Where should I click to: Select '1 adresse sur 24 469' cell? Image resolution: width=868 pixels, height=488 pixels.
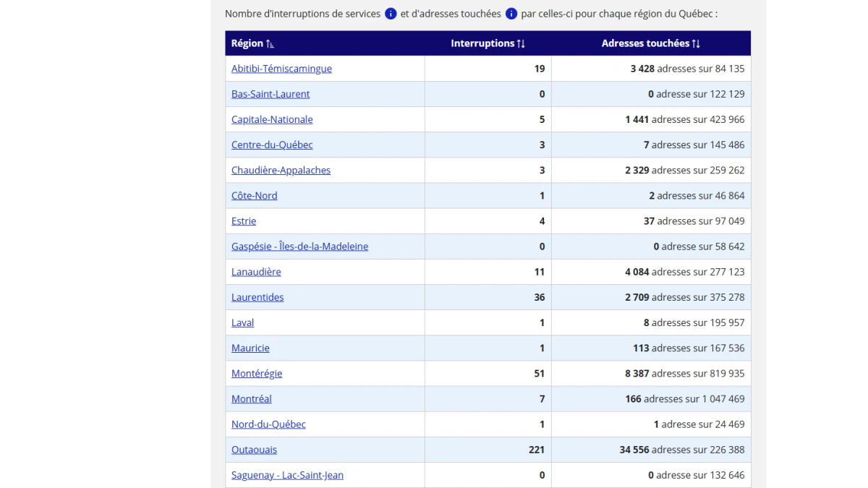coord(651,424)
